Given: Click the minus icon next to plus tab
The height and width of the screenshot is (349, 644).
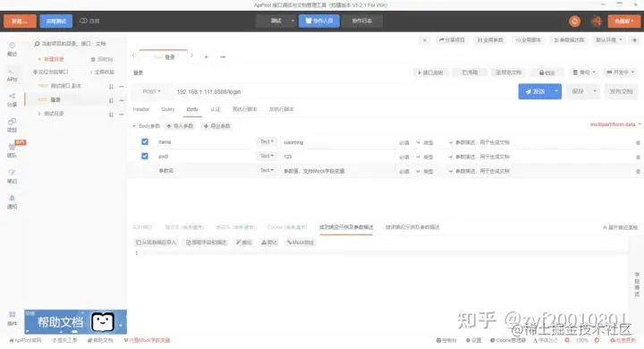Looking at the screenshot, I should 223,56.
